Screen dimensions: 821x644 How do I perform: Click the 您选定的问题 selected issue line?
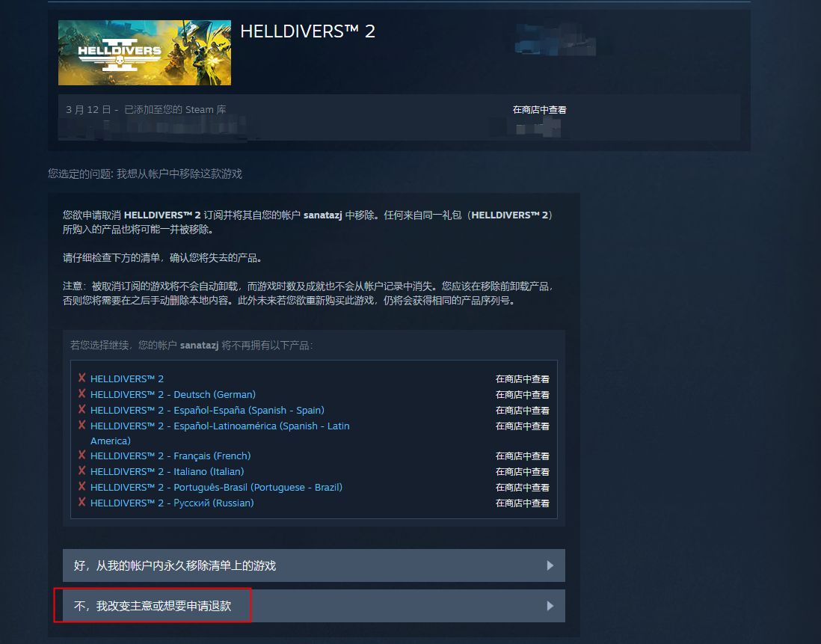(x=145, y=174)
